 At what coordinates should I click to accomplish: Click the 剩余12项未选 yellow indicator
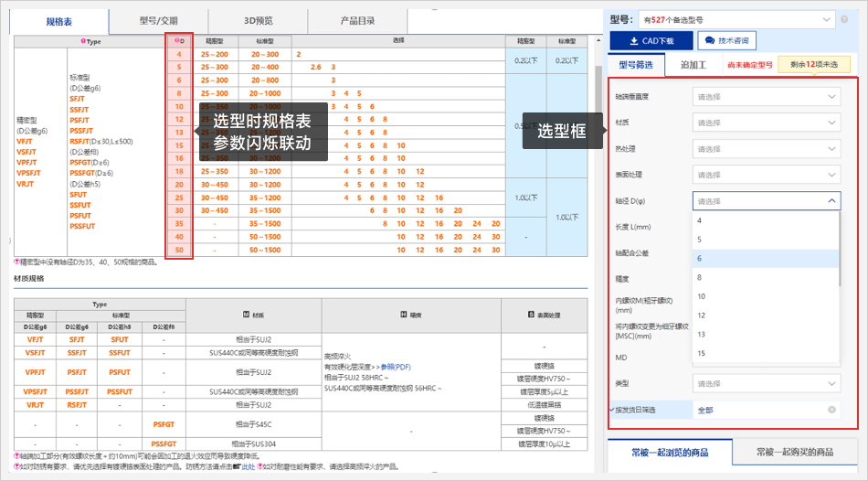(814, 65)
